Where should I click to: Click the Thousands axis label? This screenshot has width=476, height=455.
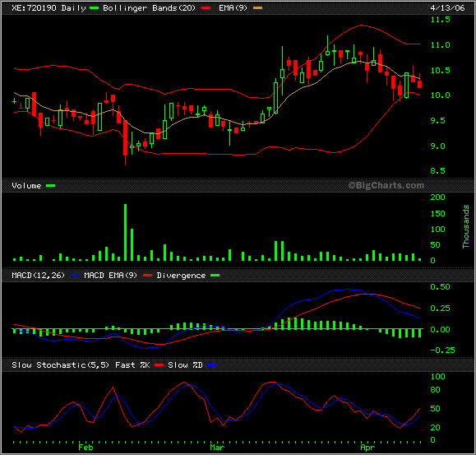465,226
